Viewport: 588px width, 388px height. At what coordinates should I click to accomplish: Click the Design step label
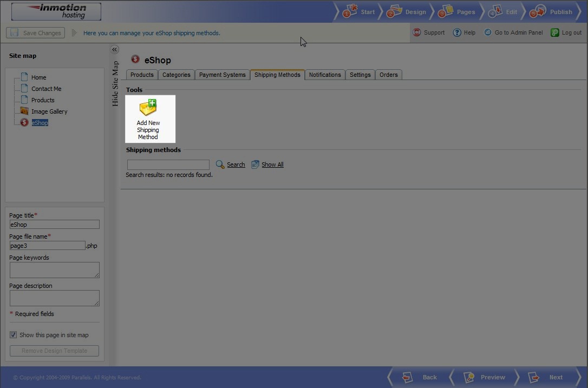[x=415, y=12]
